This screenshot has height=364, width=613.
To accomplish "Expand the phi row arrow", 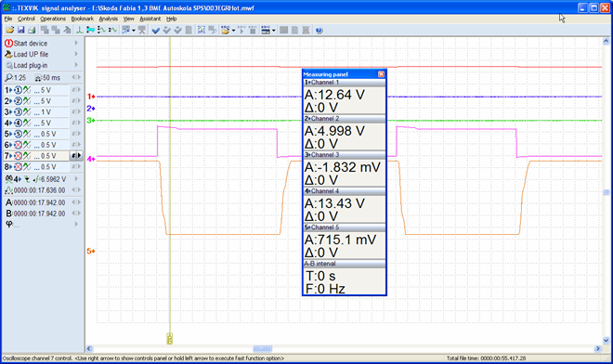I will pos(76,224).
